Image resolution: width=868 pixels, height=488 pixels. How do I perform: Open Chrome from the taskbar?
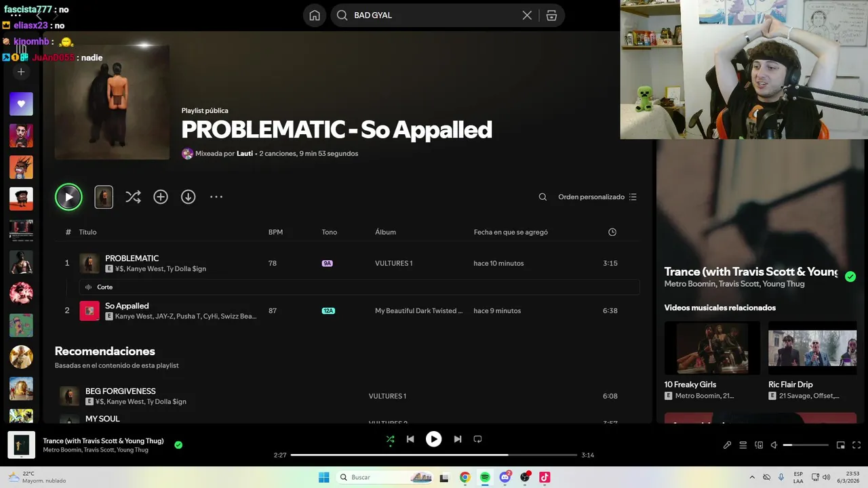[465, 477]
